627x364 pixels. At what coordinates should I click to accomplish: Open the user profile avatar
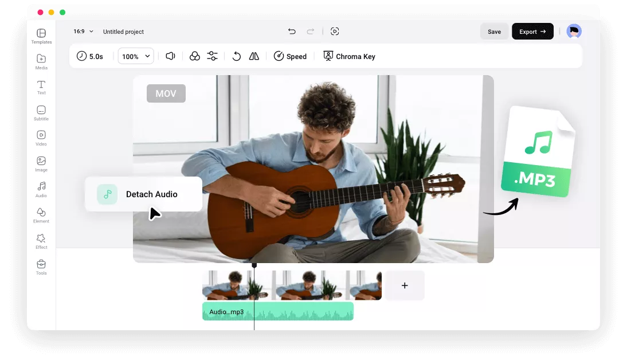574,31
